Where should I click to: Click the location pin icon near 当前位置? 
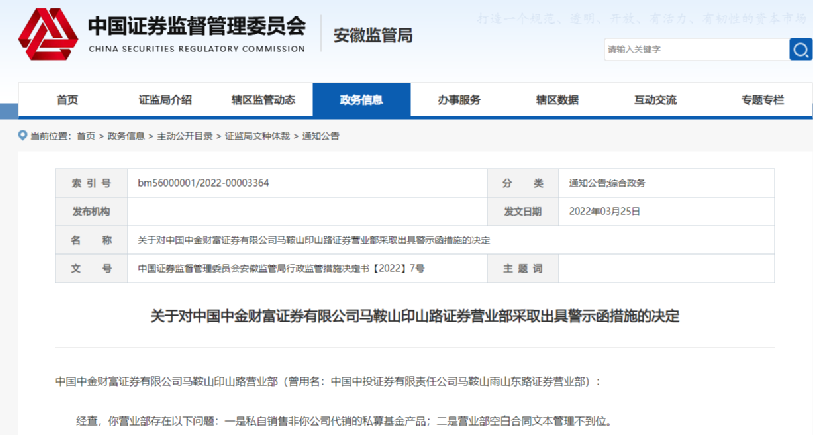22,135
